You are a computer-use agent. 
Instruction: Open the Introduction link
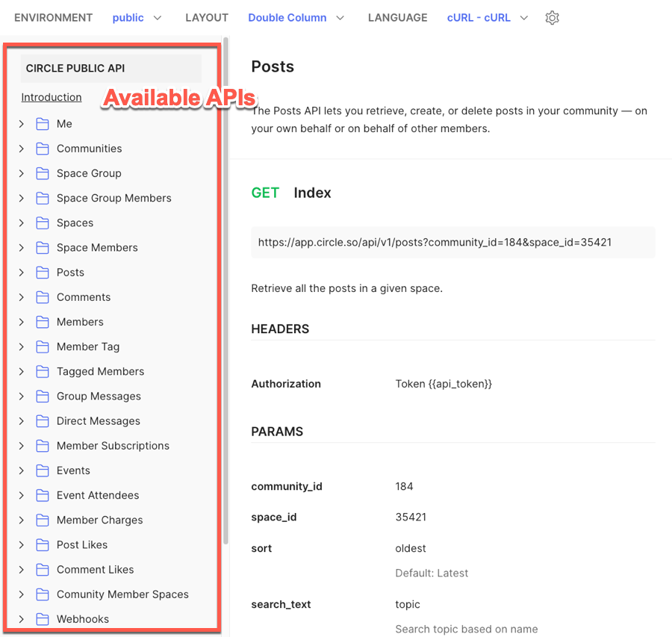(x=52, y=97)
